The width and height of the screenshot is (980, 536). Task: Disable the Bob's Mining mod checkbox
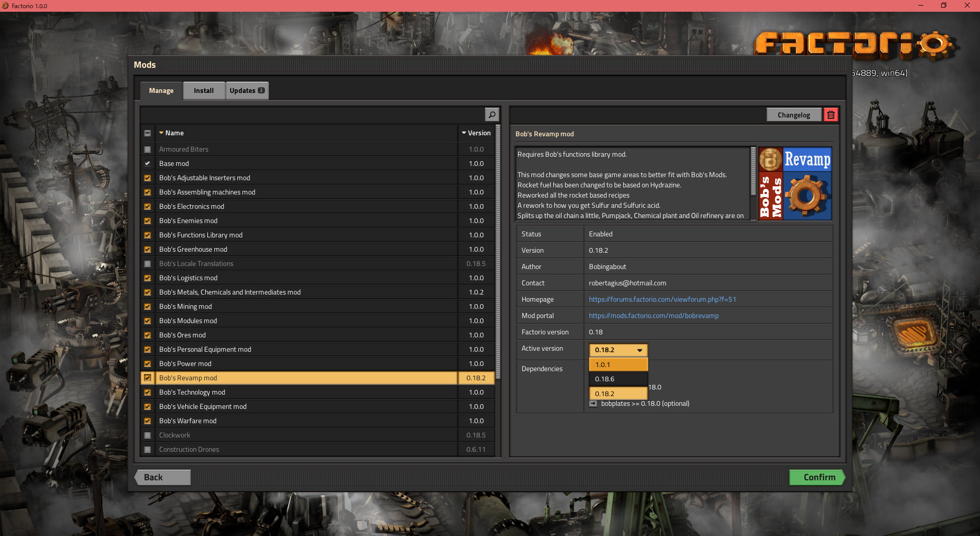click(x=148, y=307)
